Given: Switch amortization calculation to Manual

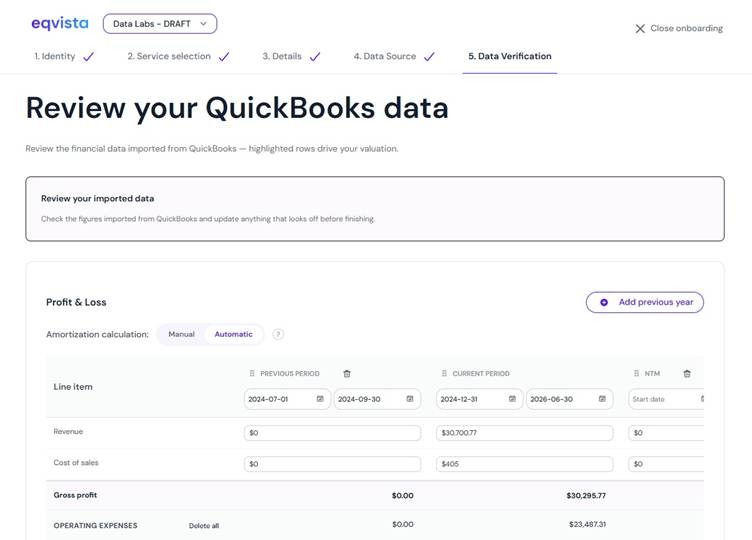Looking at the screenshot, I should (181, 334).
